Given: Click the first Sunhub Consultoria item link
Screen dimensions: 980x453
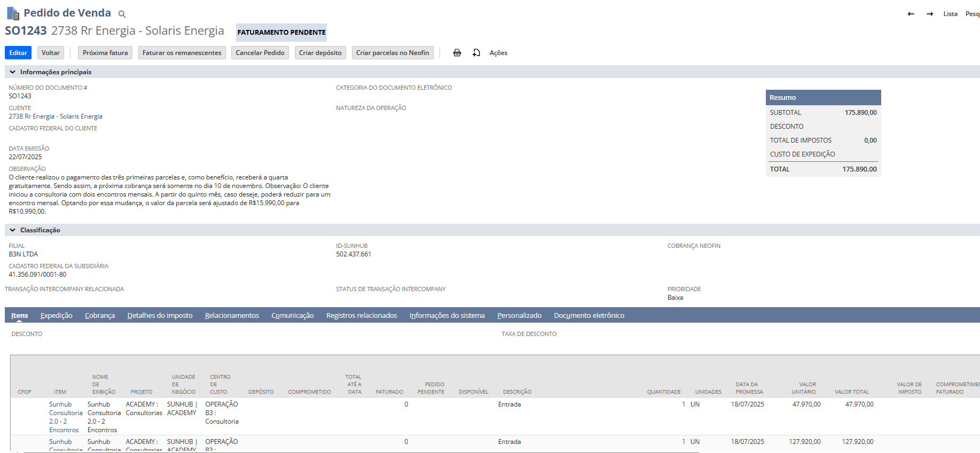Looking at the screenshot, I should [60, 404].
